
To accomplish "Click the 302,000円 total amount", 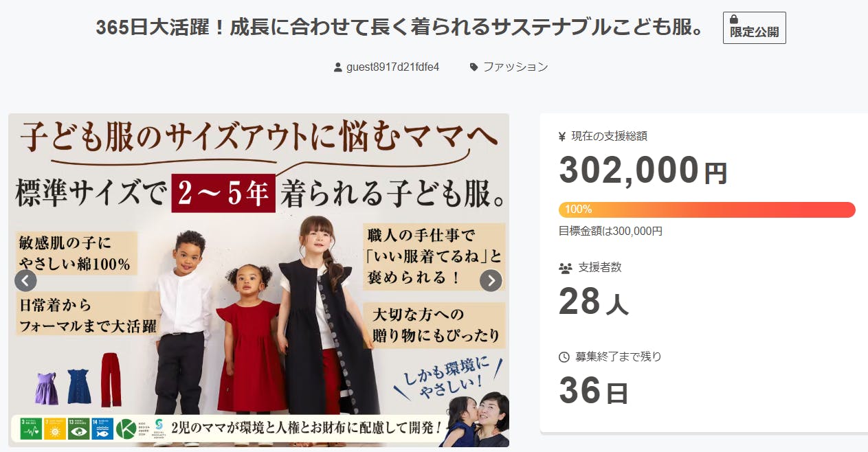I will [x=643, y=171].
